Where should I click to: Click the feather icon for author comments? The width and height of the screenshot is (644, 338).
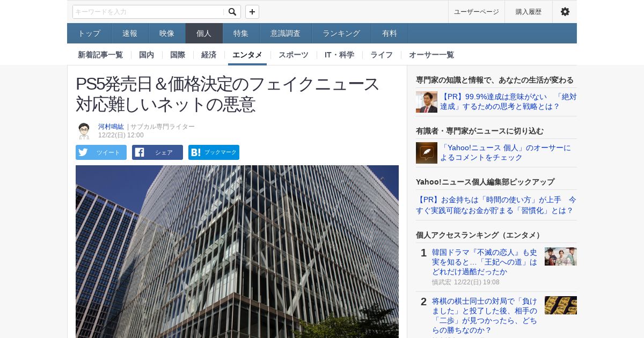[427, 153]
